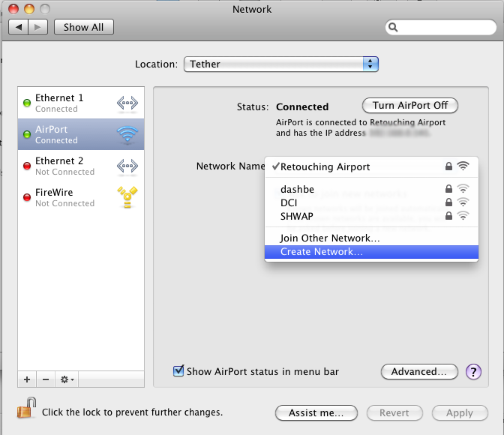Go back with the left arrow button
The image size is (504, 435).
tap(18, 27)
